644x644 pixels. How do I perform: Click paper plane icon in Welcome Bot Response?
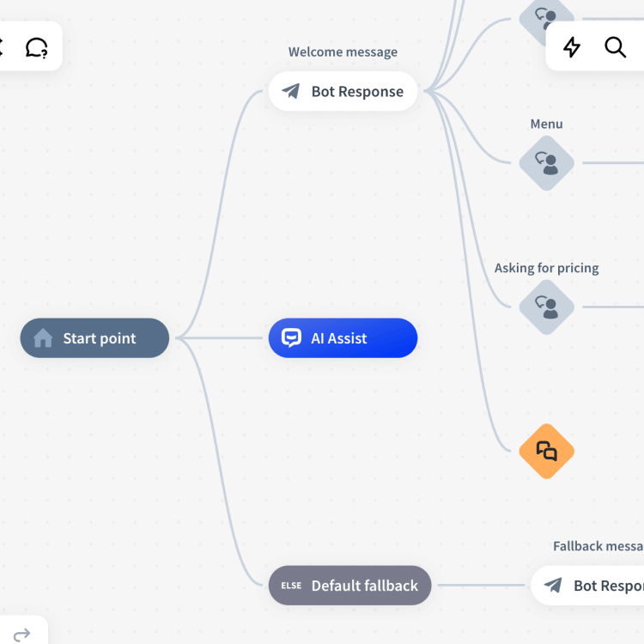291,92
